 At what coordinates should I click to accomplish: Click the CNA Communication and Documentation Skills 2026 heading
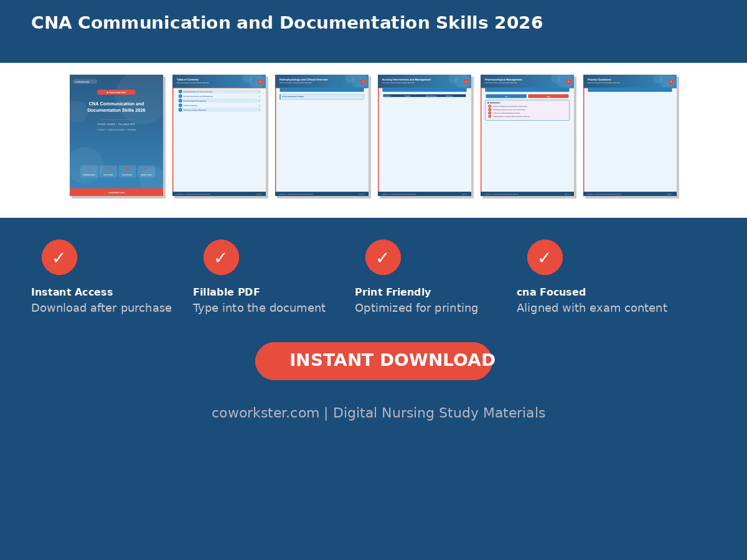coord(287,24)
